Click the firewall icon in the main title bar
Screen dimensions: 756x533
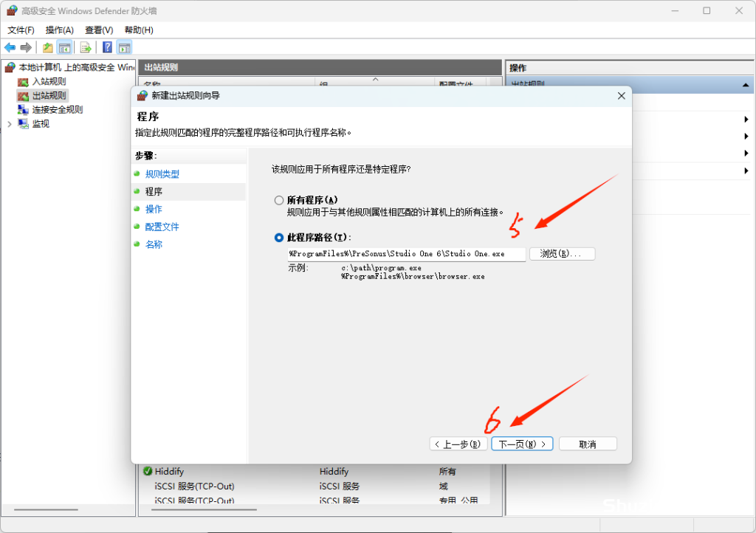coord(12,10)
